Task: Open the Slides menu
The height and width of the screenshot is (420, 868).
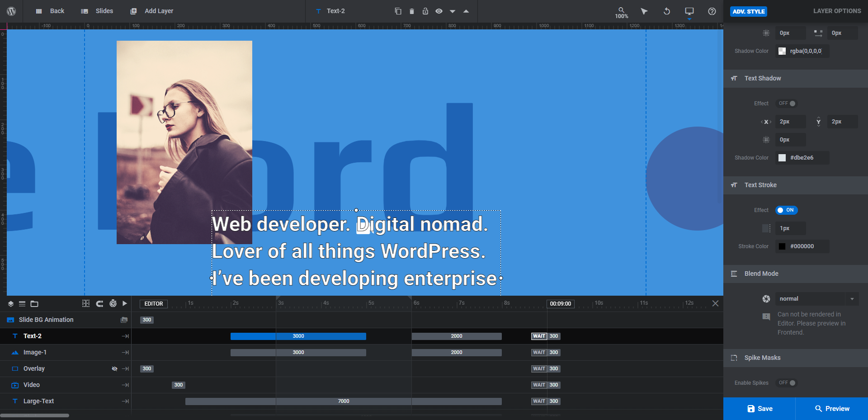Action: [97, 11]
